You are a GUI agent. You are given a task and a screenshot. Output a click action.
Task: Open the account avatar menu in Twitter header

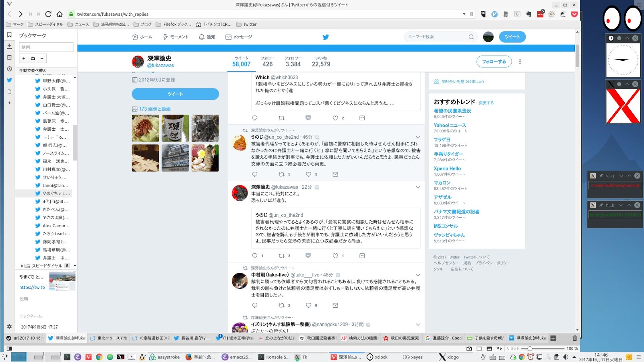[488, 37]
